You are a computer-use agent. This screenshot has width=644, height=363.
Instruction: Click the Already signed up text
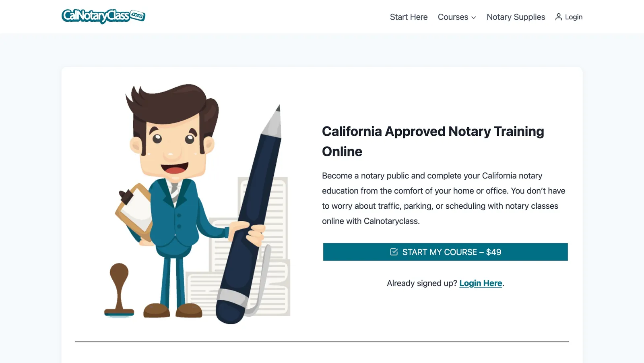[421, 283]
